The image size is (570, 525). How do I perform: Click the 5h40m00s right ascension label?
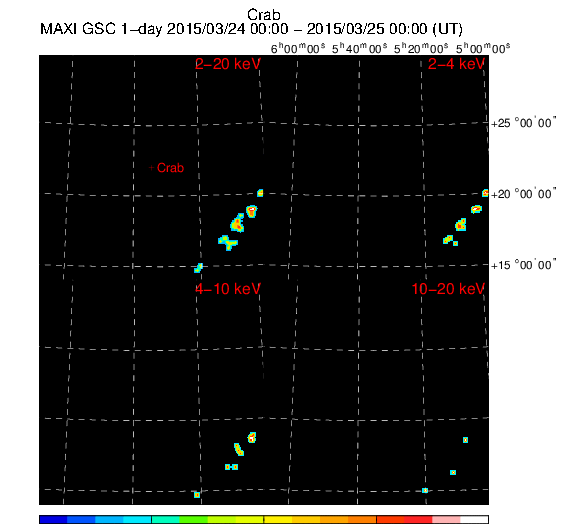pyautogui.click(x=360, y=48)
